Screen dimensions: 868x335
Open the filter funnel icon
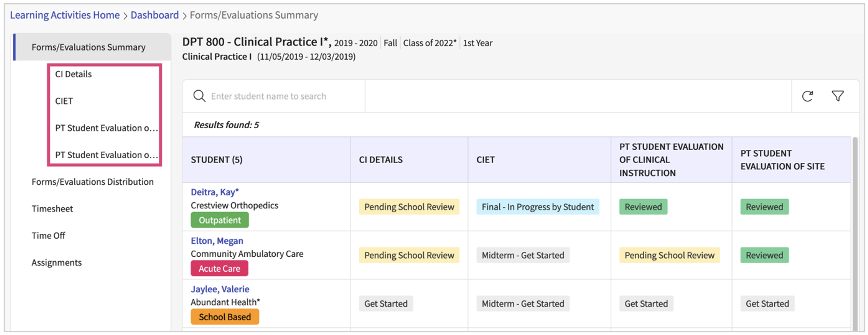click(x=837, y=96)
